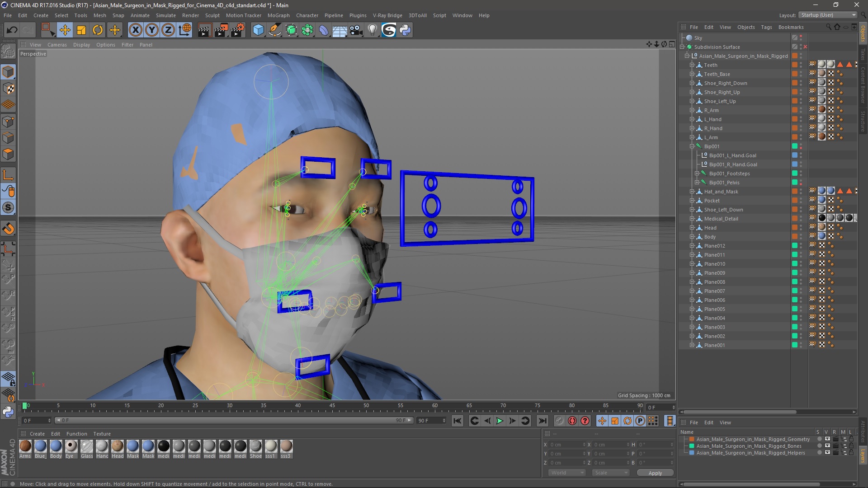Add a Light object icon
Screen dimensions: 868x488
373,30
